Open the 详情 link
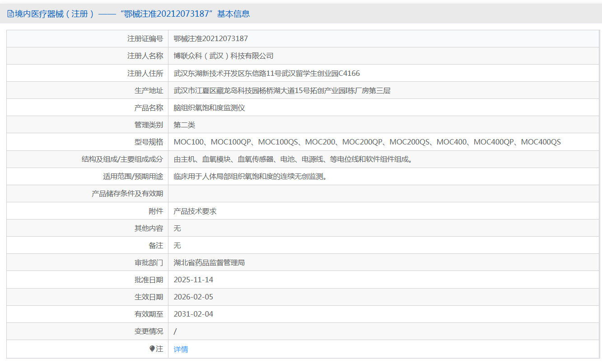602x364 pixels. 181,349
